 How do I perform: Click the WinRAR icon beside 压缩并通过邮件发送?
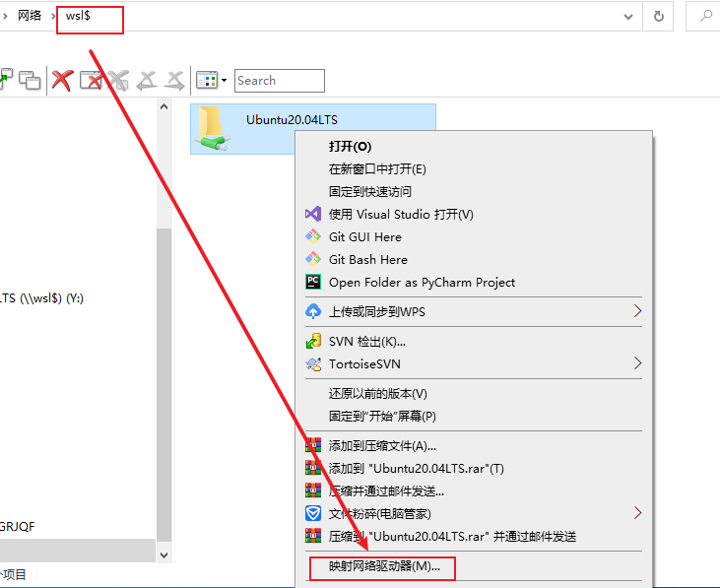pos(313,490)
